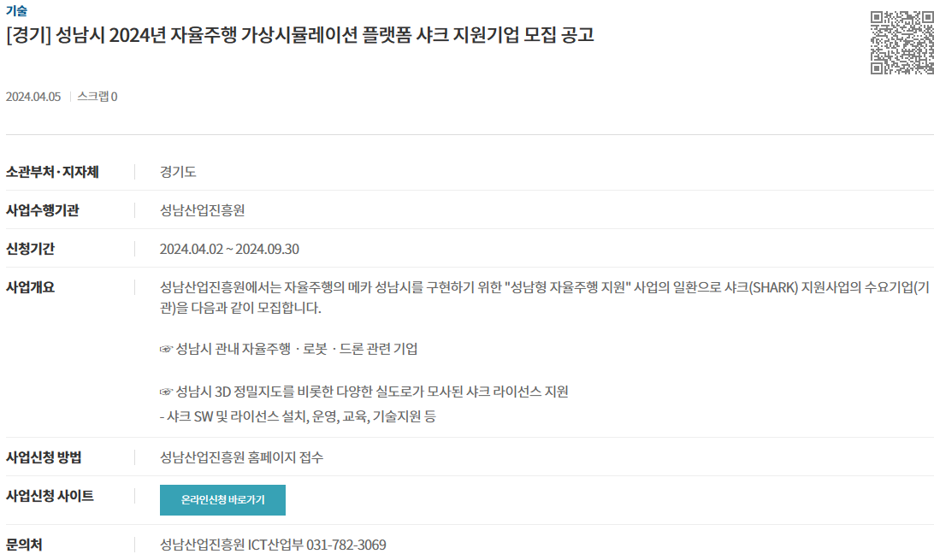Select the 사업수행기관 row label
Viewport: 934px width, 560px height.
[42, 210]
